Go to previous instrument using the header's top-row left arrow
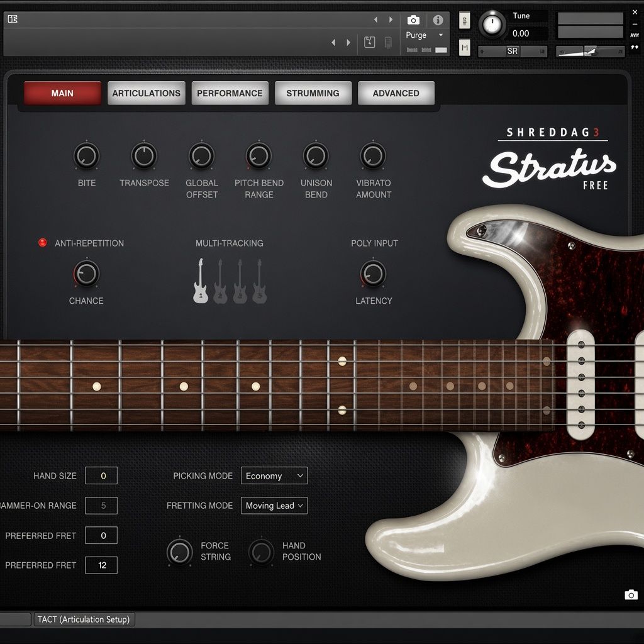Viewport: 644px width, 644px height. [x=375, y=19]
